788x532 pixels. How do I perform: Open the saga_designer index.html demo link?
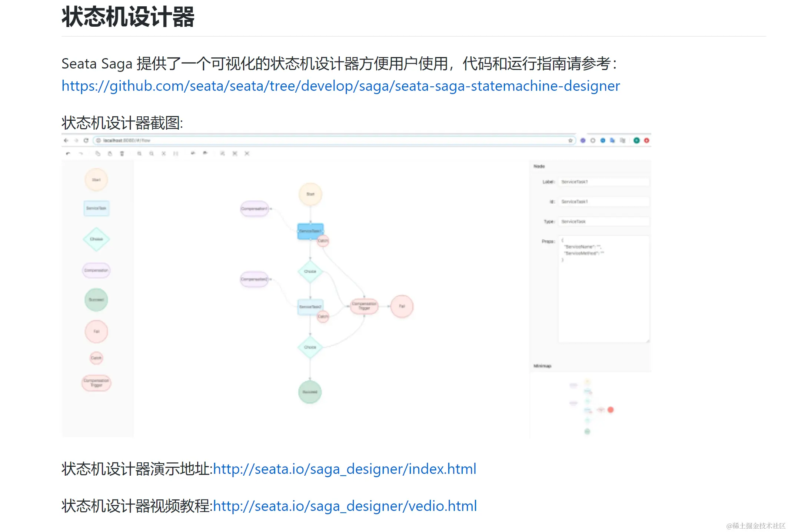point(344,469)
